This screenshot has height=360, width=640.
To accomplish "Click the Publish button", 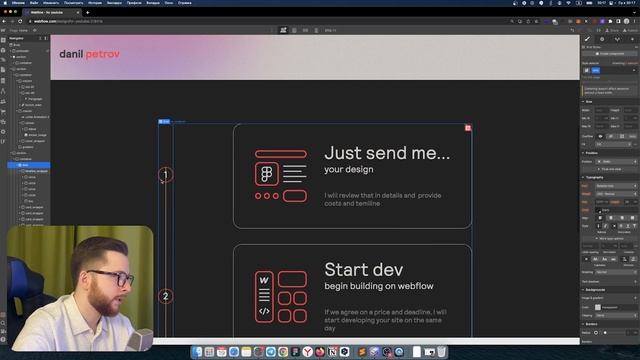I will 631,30.
